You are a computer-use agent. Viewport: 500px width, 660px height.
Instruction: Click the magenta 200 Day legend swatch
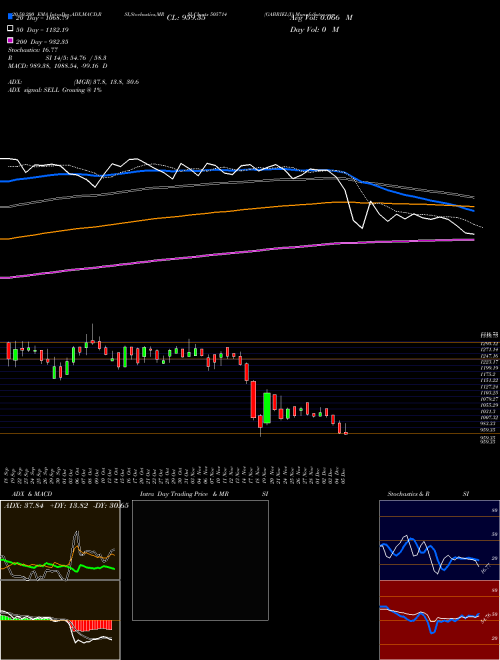pyautogui.click(x=10, y=40)
